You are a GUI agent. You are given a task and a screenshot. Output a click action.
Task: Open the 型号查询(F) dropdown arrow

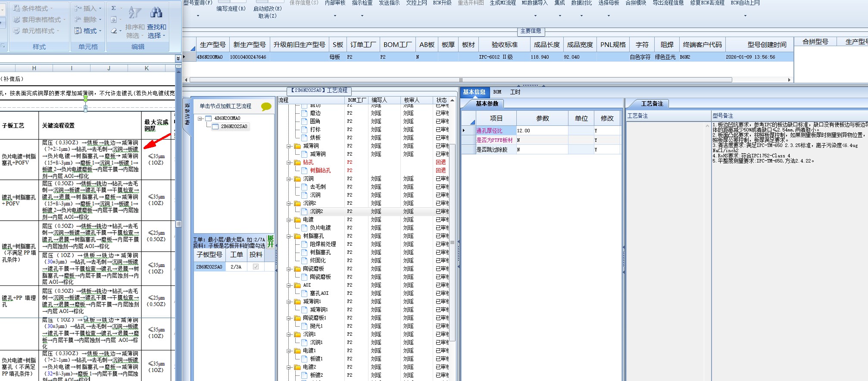[198, 16]
